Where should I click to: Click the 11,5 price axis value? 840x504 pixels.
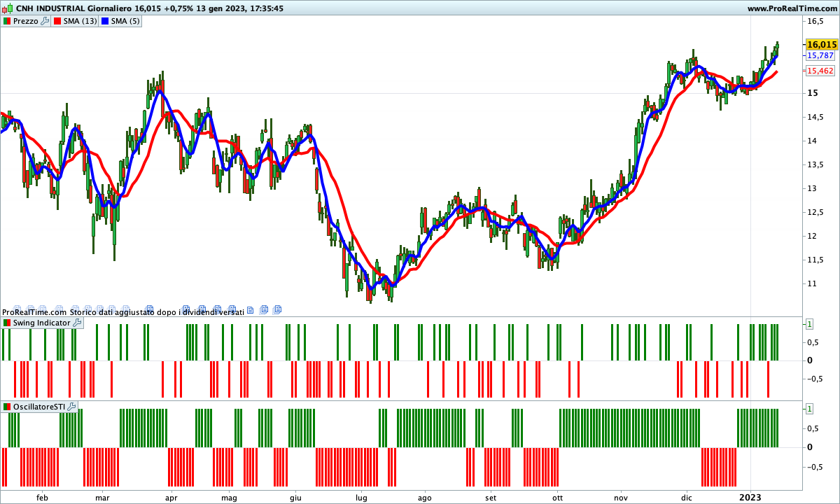click(x=815, y=260)
